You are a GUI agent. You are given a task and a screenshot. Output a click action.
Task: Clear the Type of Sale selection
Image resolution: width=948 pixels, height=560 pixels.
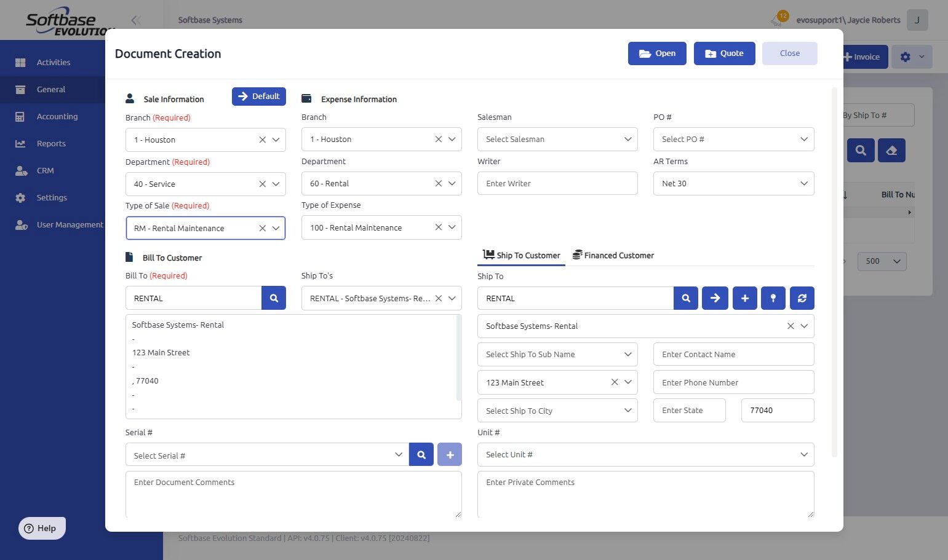(x=262, y=228)
